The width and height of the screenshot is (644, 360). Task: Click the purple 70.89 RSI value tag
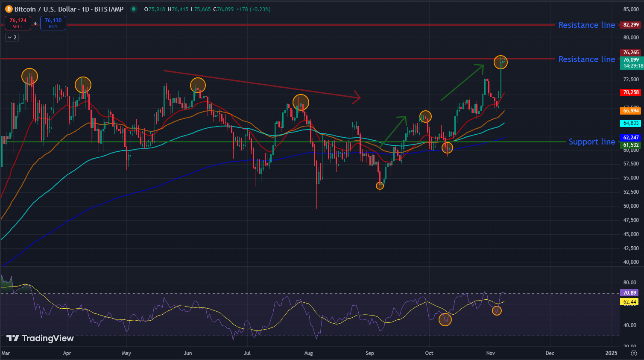pos(629,293)
